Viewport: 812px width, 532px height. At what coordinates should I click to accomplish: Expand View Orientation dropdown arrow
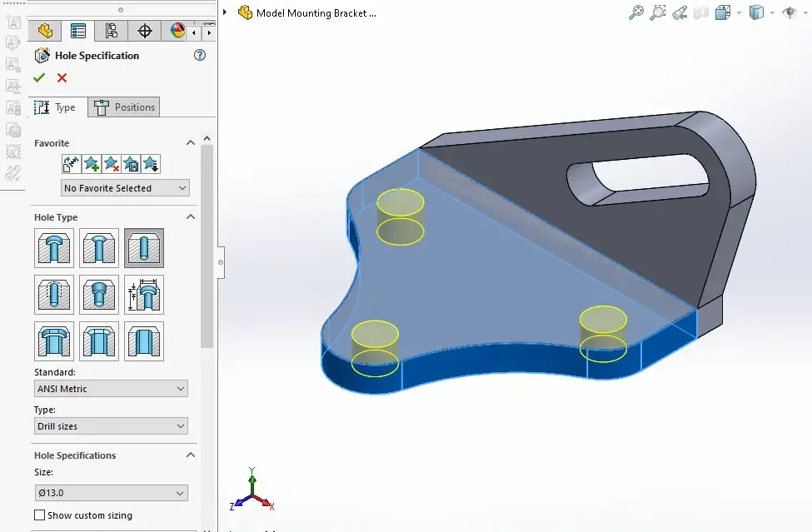[x=739, y=13]
